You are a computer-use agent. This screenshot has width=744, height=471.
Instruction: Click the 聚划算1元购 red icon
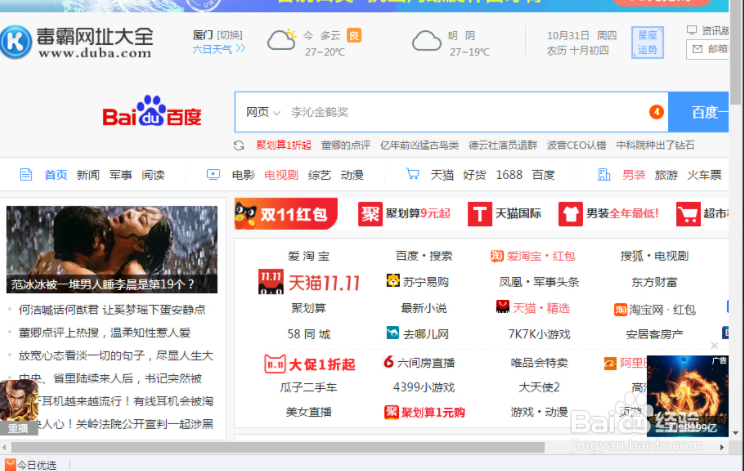coord(391,412)
